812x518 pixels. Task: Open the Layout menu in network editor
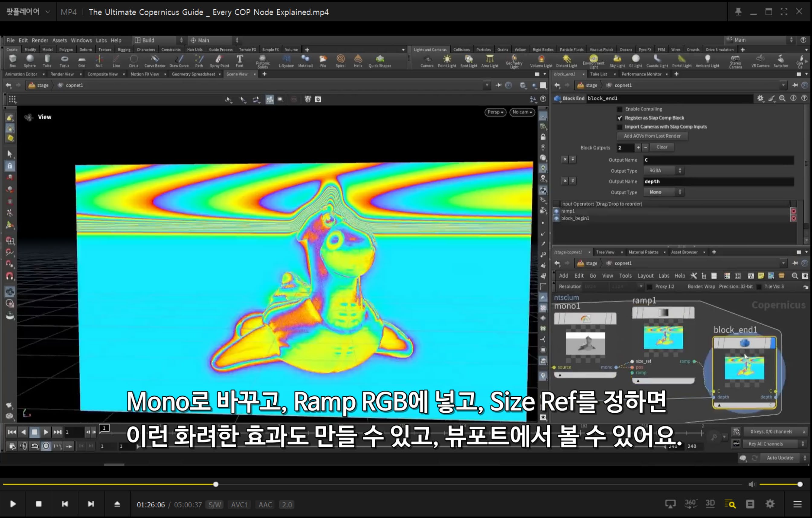646,276
